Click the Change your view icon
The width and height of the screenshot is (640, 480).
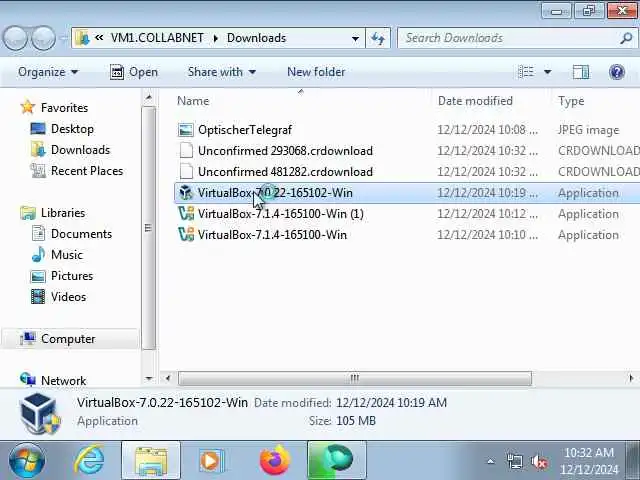[x=526, y=72]
